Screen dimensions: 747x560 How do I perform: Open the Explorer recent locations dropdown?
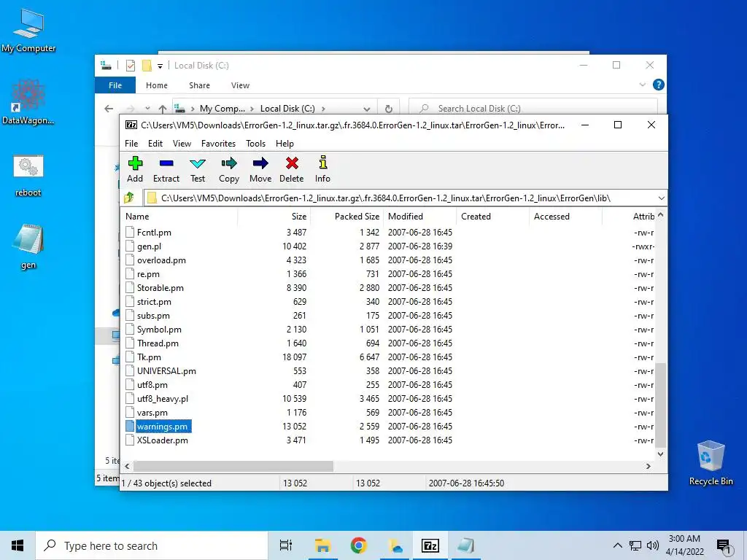[x=147, y=109]
